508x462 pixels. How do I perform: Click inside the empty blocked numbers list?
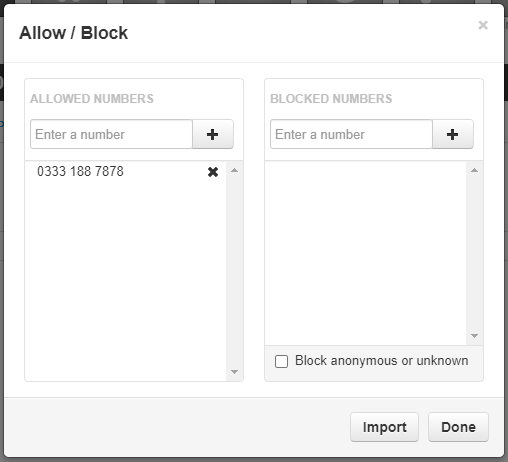(366, 253)
